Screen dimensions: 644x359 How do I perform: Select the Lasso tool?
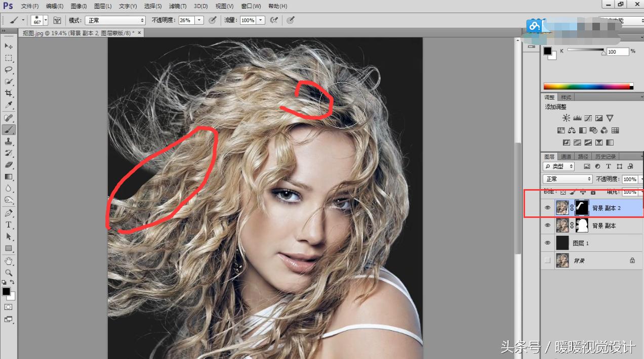[x=9, y=70]
